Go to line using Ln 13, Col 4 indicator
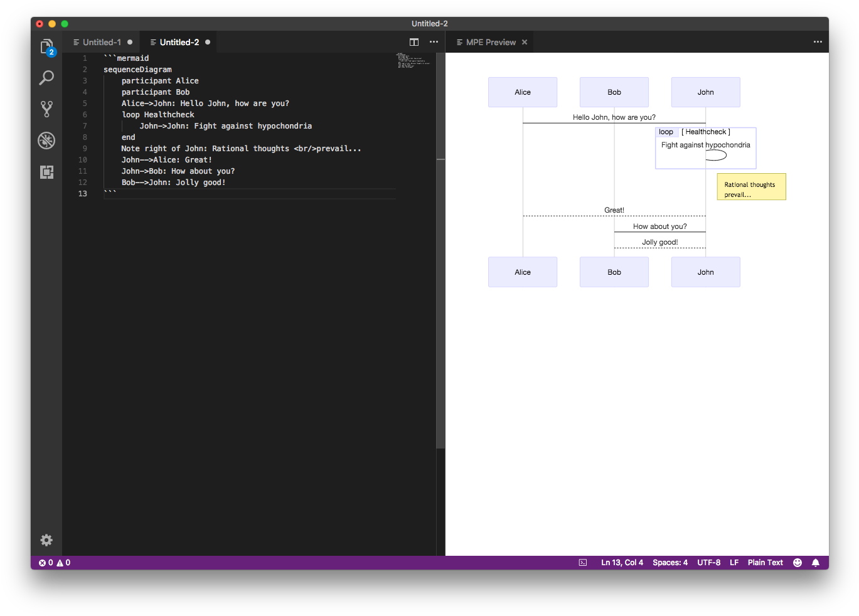Screen dimensions: 859x616 (x=622, y=563)
